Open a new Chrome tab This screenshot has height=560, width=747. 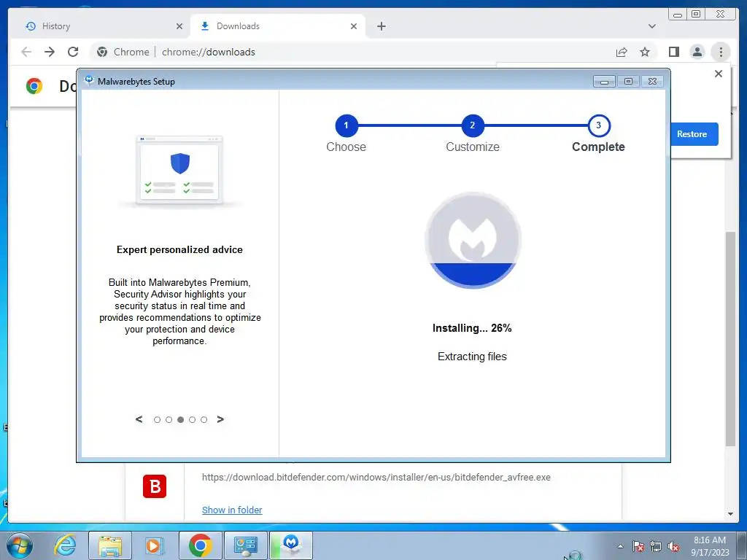point(381,26)
